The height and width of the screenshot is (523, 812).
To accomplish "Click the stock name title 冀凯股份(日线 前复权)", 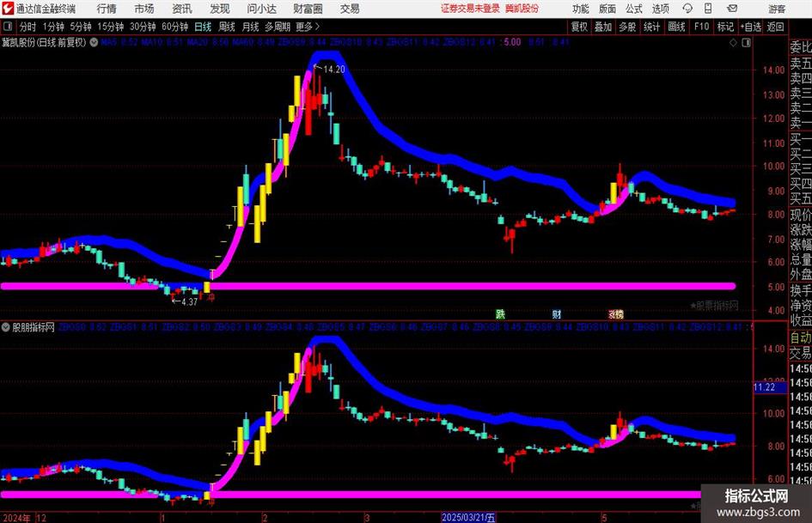I will pyautogui.click(x=44, y=42).
